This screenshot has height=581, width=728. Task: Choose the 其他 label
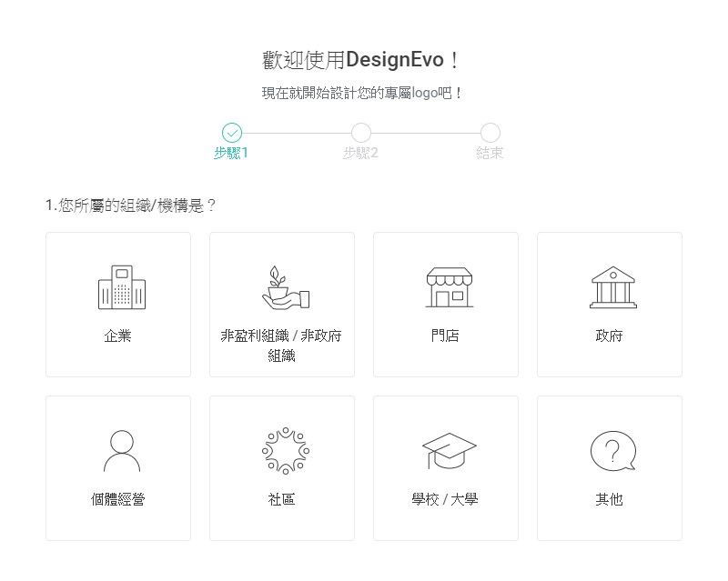click(x=609, y=499)
